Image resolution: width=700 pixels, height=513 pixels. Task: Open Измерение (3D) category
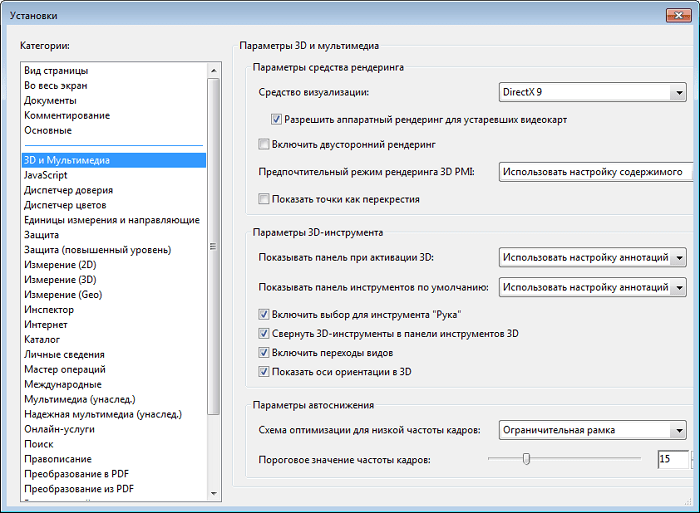[114, 280]
